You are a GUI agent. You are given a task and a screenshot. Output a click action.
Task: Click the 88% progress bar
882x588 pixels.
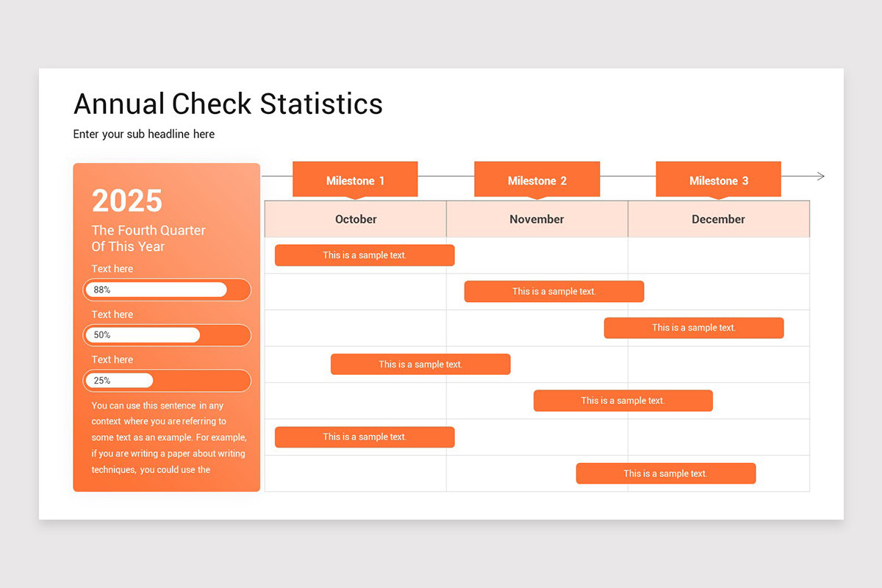point(166,290)
